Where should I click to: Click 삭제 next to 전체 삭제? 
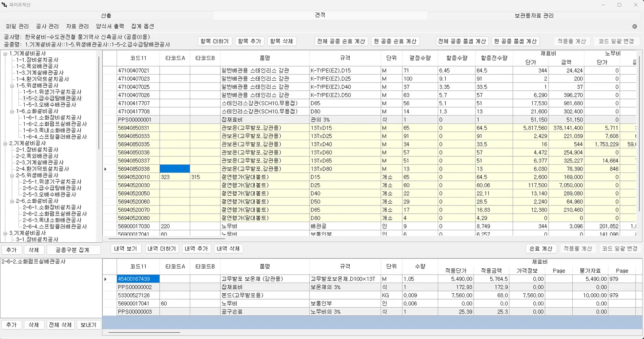pyautogui.click(x=34, y=325)
